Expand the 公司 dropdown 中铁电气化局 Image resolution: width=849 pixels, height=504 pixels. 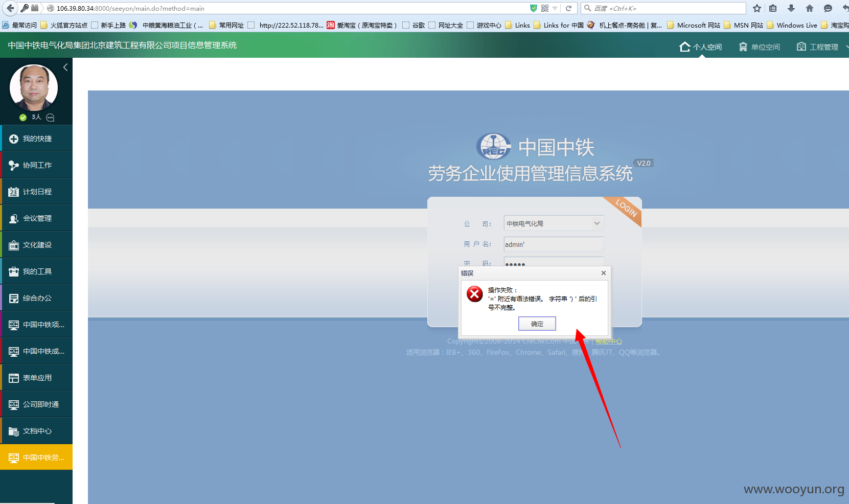tap(554, 223)
